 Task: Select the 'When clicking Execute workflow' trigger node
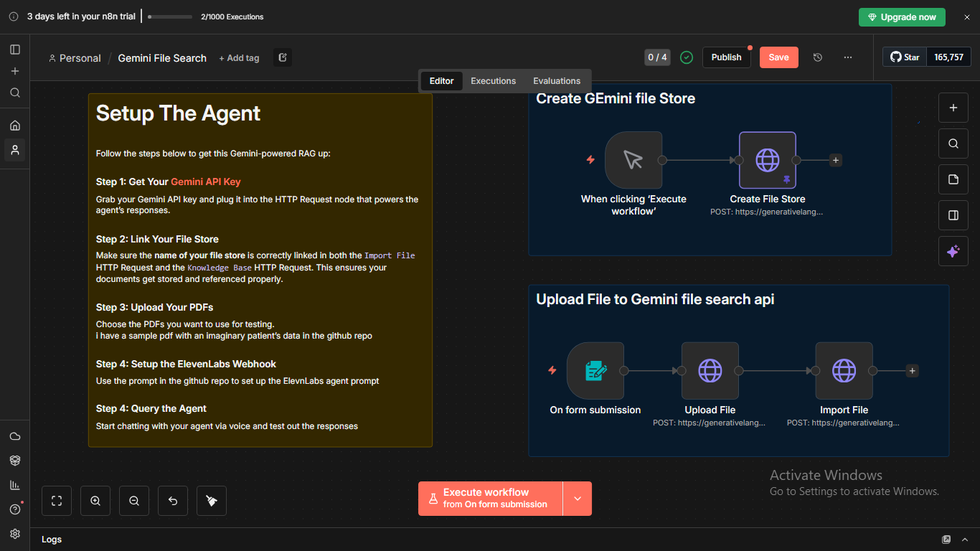click(x=633, y=160)
